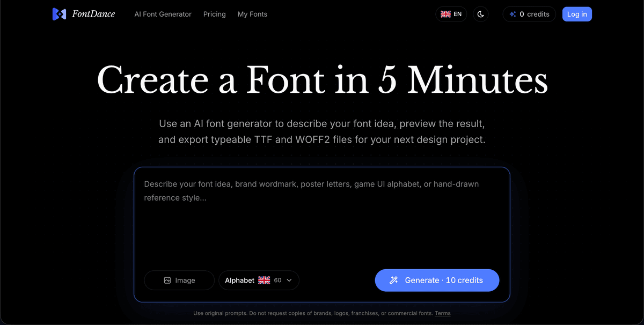Click the subtitle mentioning TTF and WOFF2
This screenshot has height=325, width=644.
pyautogui.click(x=322, y=132)
